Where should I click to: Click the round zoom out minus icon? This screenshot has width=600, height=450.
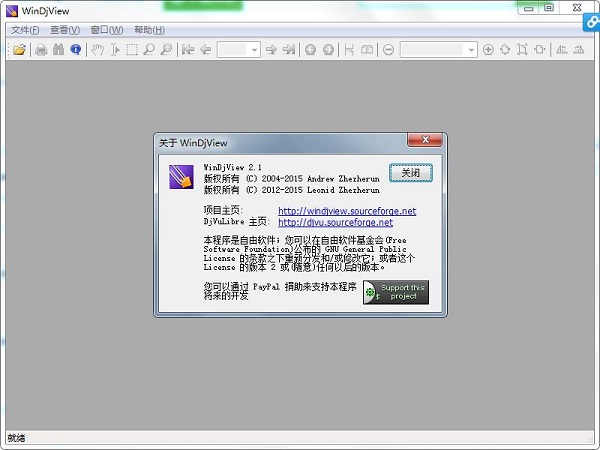(x=388, y=49)
